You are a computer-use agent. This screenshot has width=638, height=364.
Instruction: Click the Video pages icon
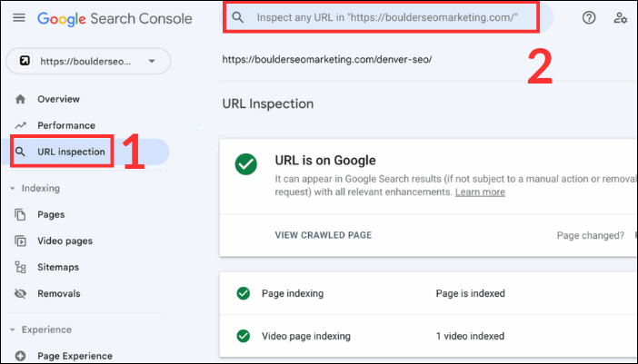pos(20,241)
